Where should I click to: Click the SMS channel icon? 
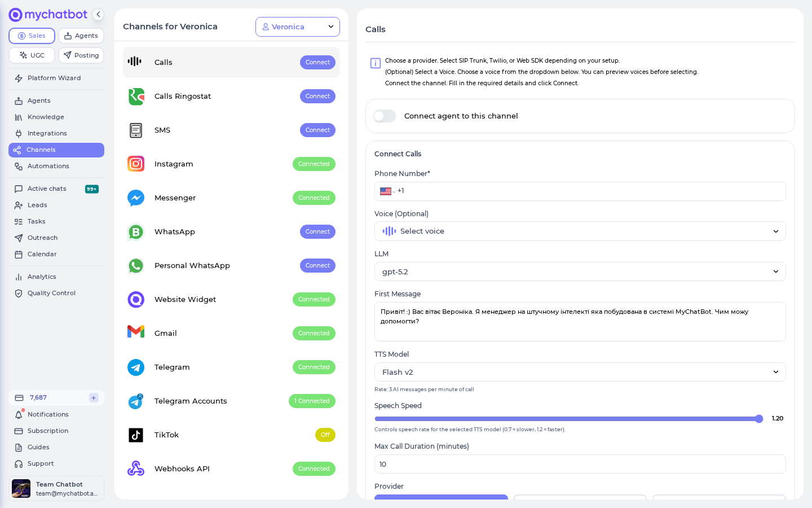tap(136, 130)
